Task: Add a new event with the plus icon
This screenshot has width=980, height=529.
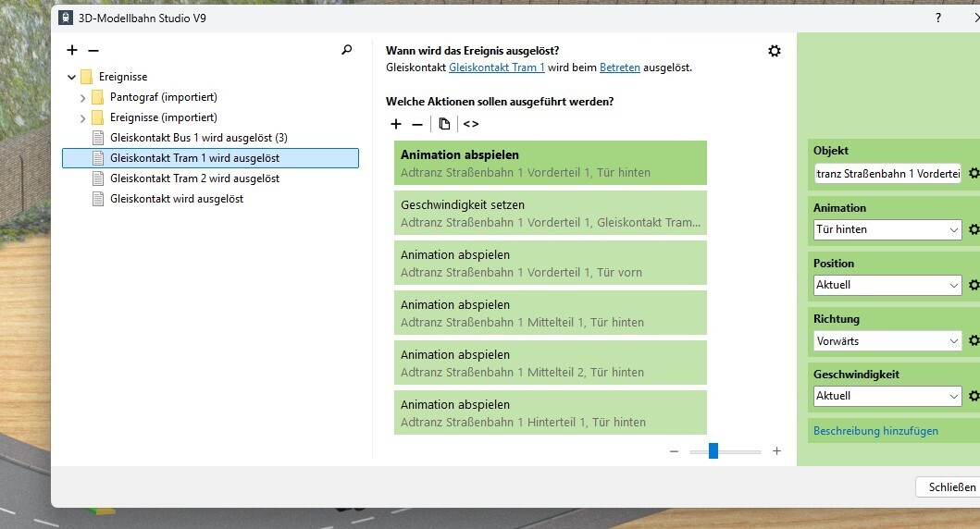Action: pos(72,50)
